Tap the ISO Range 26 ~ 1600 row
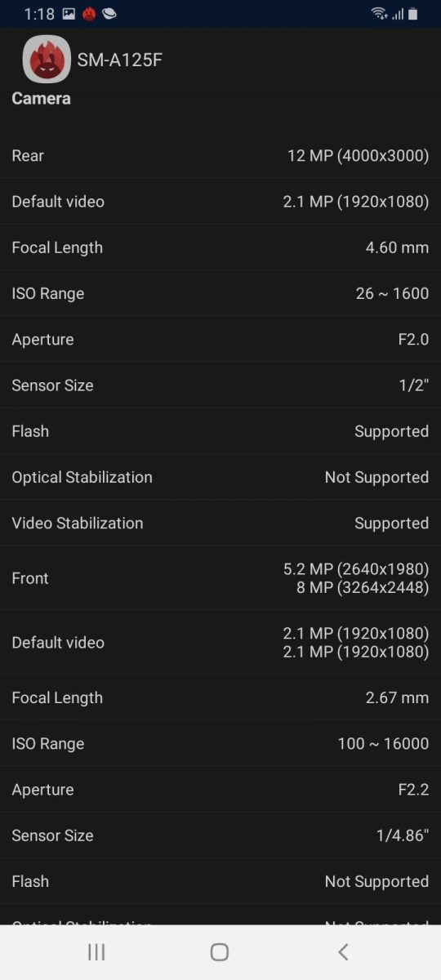Image resolution: width=441 pixels, height=980 pixels. click(x=220, y=293)
